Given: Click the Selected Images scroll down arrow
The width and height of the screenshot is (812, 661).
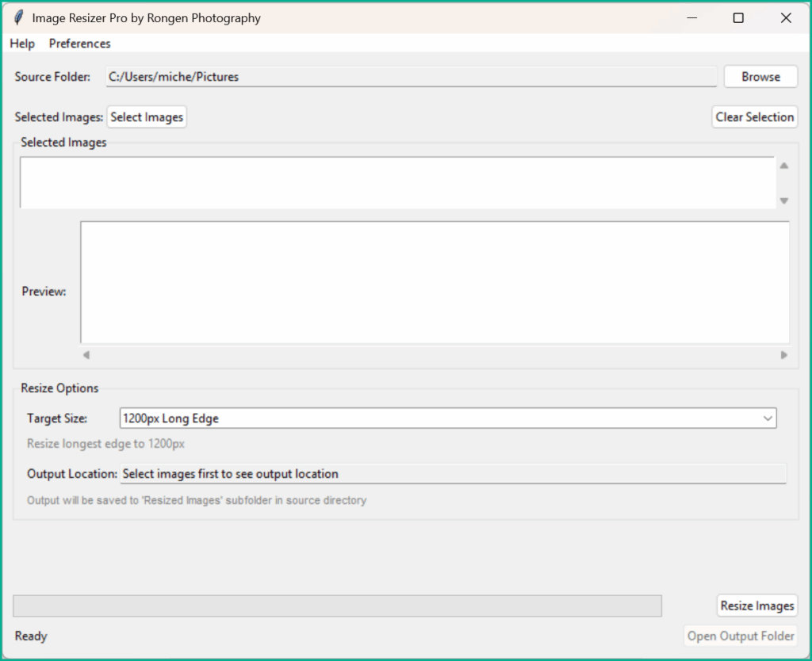Looking at the screenshot, I should coord(784,201).
